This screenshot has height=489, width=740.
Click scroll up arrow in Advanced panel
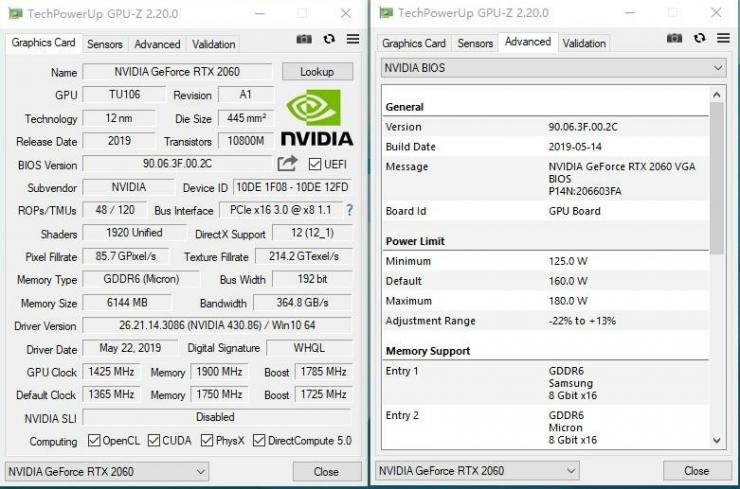tap(716, 94)
